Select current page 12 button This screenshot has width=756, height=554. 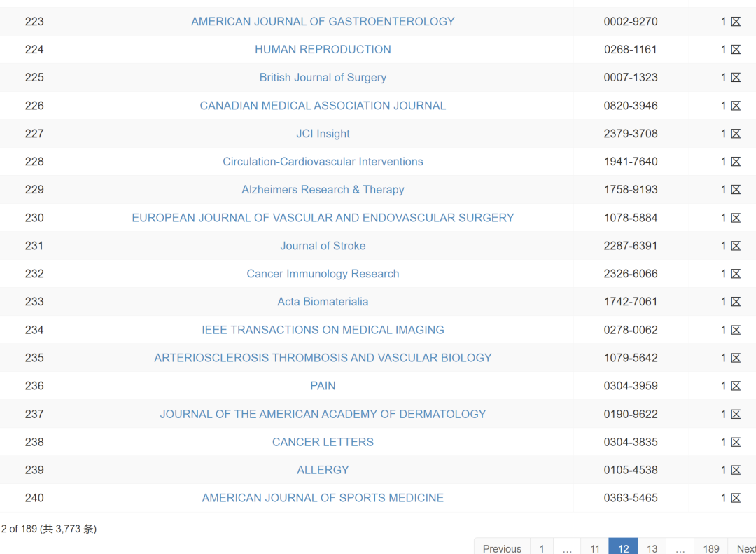click(x=624, y=547)
